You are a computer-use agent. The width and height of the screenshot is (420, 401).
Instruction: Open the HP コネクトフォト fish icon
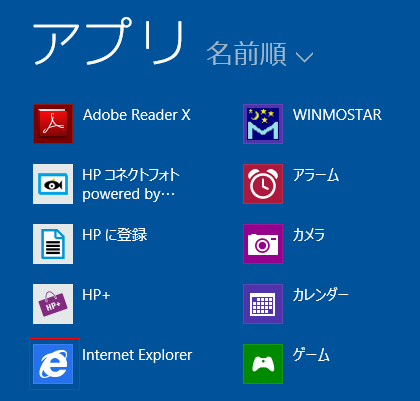(x=53, y=184)
